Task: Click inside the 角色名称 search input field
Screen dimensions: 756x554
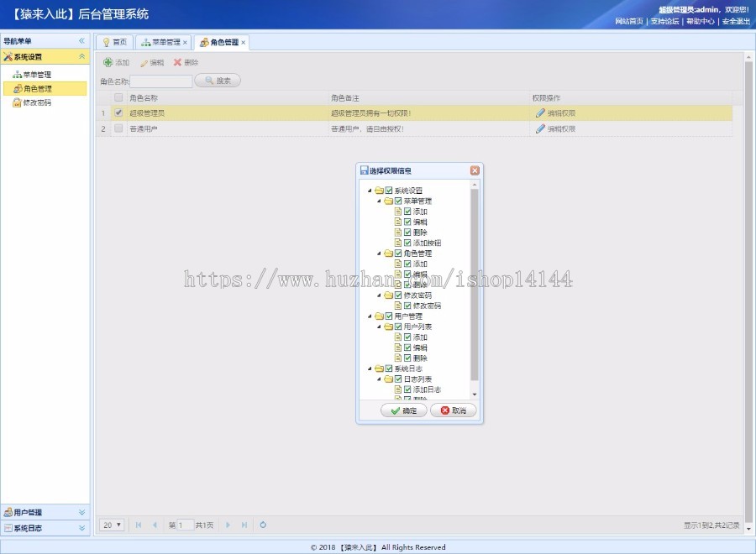Action: (x=162, y=80)
